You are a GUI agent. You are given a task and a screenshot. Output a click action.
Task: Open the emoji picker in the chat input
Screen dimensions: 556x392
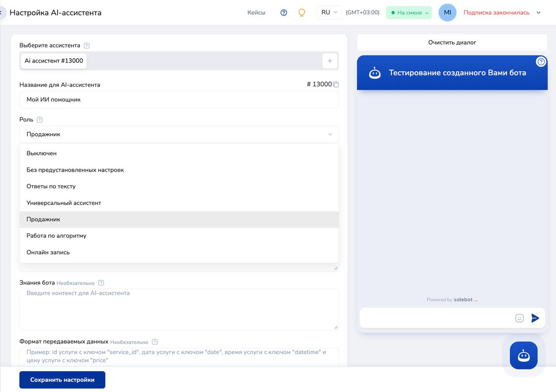(520, 318)
